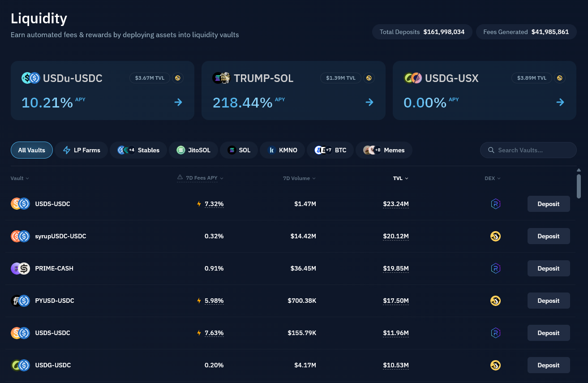Click the warning triangle beside 7D Fees APY
Viewport: 588px width, 383px height.
(x=180, y=177)
